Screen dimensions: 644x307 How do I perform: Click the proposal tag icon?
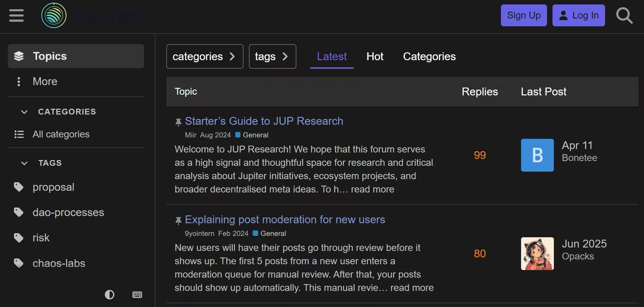coord(18,187)
